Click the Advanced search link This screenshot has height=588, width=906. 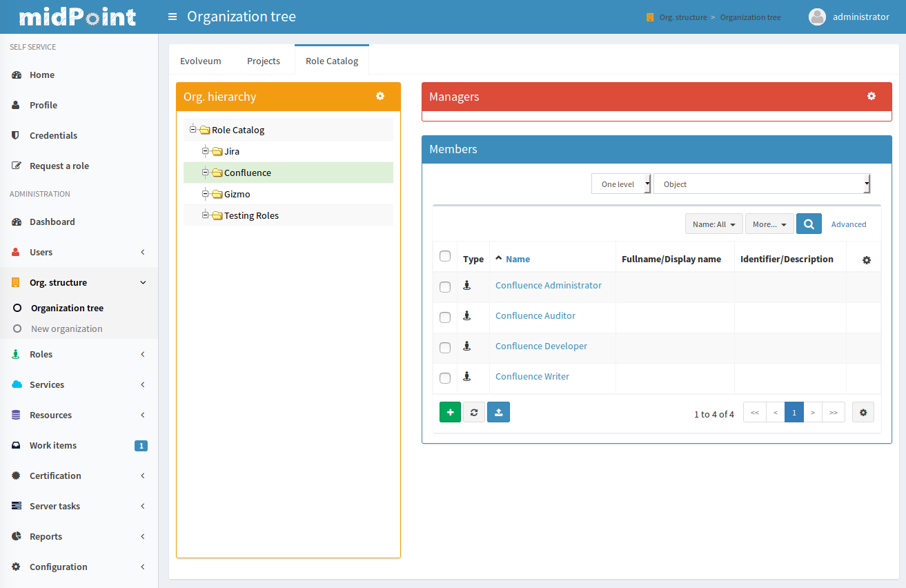848,224
